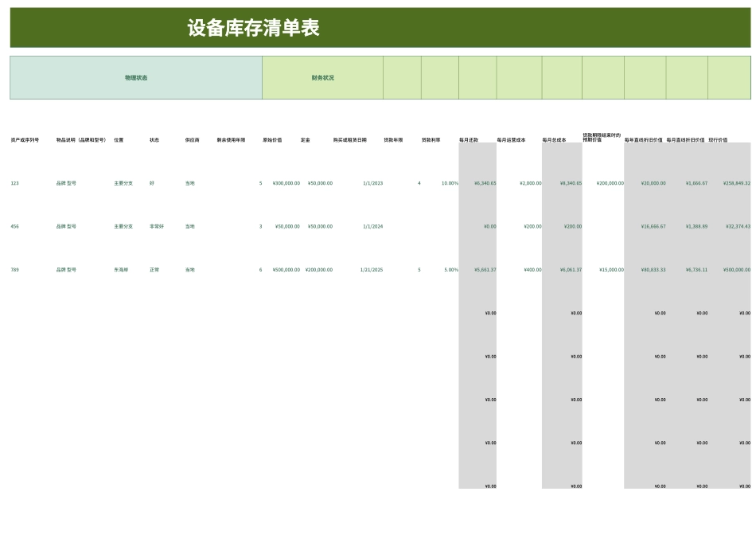Select asset number cell 456
756x535 pixels.
(15, 226)
